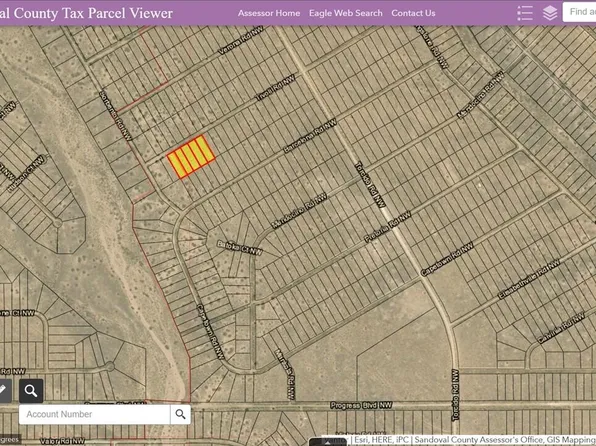Click the Batoka Ct NW label
This screenshot has height=446, width=596.
[x=239, y=248]
